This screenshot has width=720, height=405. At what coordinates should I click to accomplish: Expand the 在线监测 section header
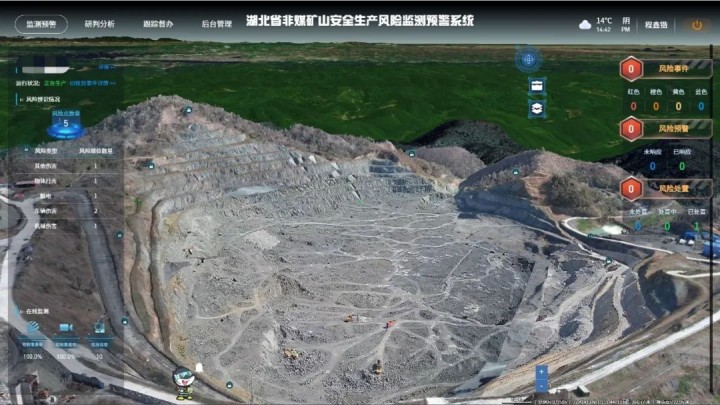(35, 311)
